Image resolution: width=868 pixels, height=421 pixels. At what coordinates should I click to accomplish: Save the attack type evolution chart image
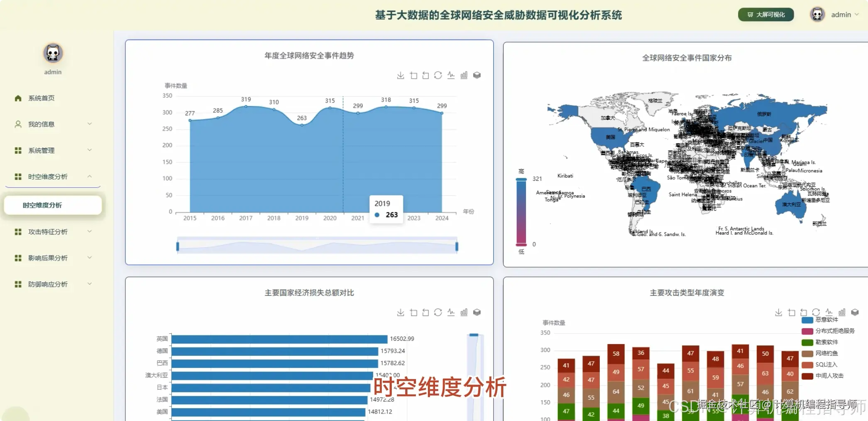(779, 312)
